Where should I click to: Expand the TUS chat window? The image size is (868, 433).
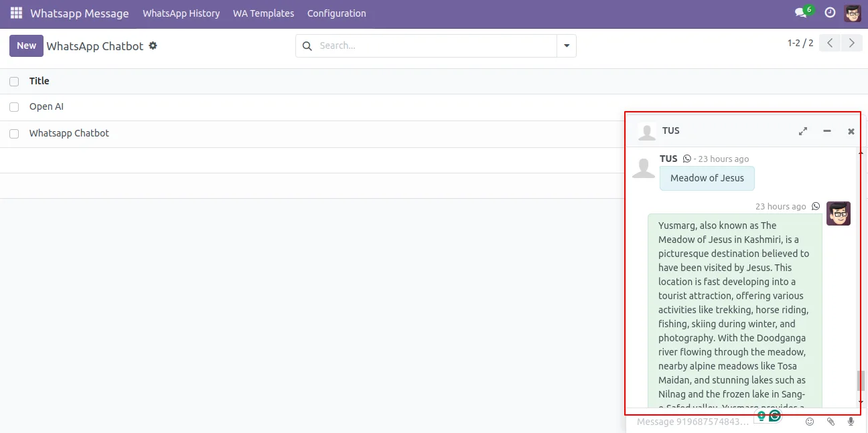point(803,131)
